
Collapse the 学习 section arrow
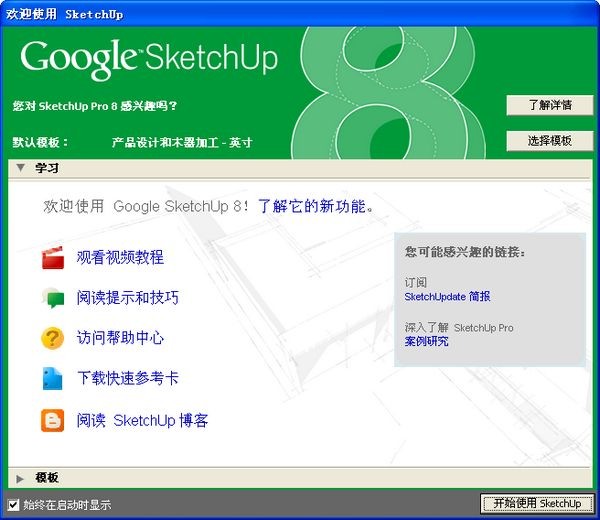point(20,168)
